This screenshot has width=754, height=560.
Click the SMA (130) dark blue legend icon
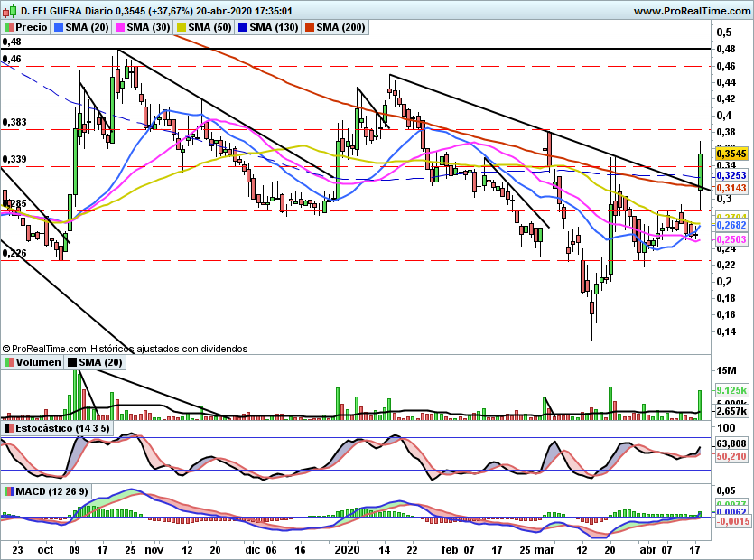(x=243, y=27)
